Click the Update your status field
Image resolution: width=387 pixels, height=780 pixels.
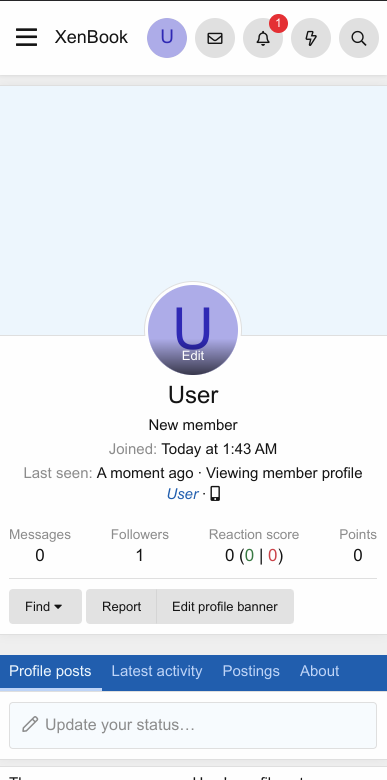pyautogui.click(x=193, y=725)
